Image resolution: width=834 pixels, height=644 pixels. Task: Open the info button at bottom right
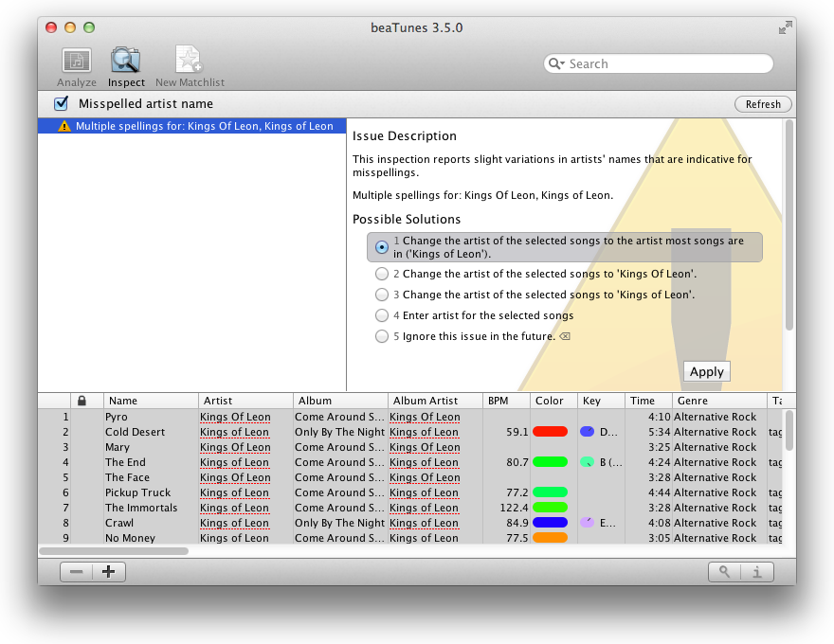tap(757, 572)
